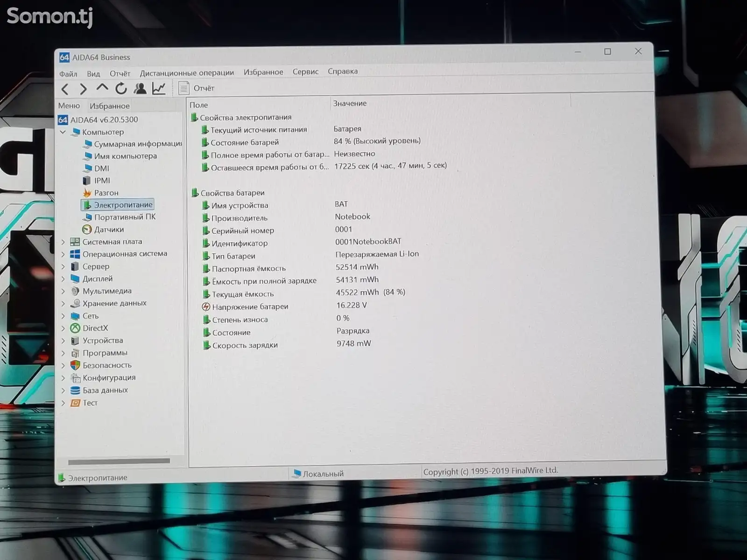Click the Устройства devices icon
Viewport: 747px width, 560px height.
pyautogui.click(x=75, y=341)
